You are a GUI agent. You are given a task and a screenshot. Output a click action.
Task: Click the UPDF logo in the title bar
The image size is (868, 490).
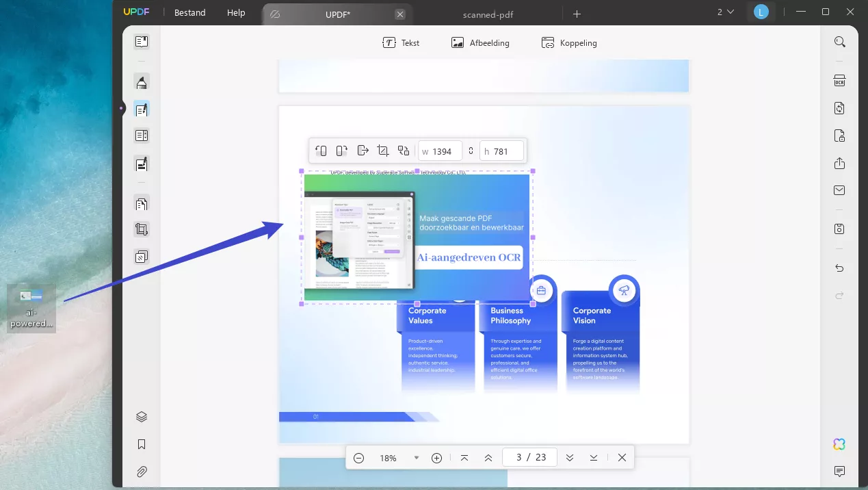point(136,12)
